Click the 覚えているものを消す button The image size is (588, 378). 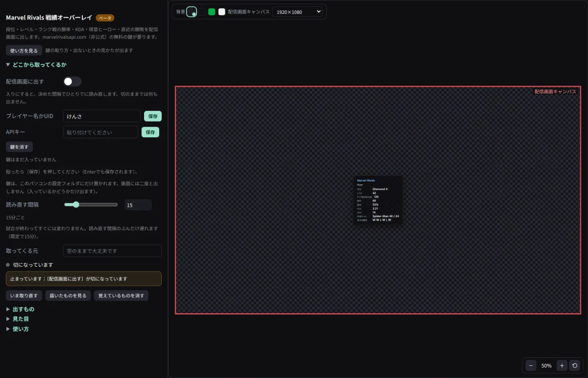tap(121, 296)
